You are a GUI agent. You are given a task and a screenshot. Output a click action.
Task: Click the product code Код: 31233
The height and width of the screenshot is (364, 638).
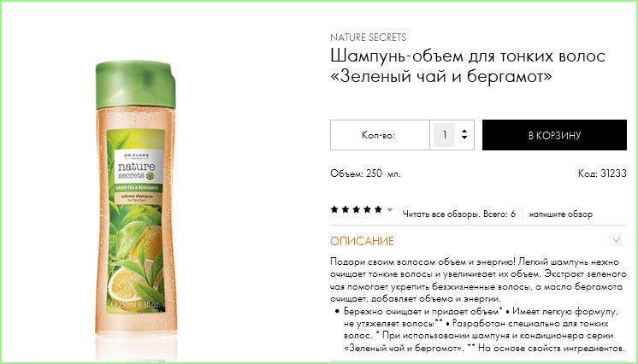[602, 173]
